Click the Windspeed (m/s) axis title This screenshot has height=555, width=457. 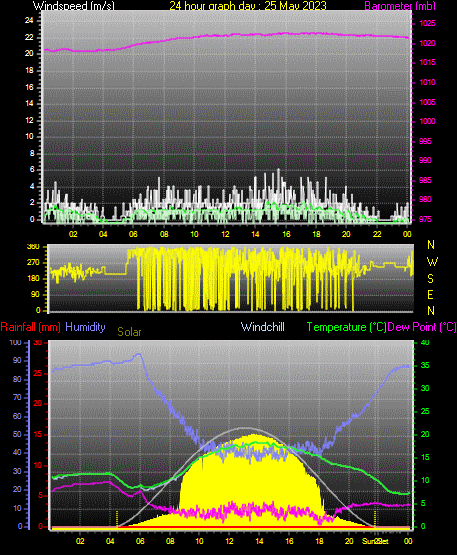(x=74, y=6)
